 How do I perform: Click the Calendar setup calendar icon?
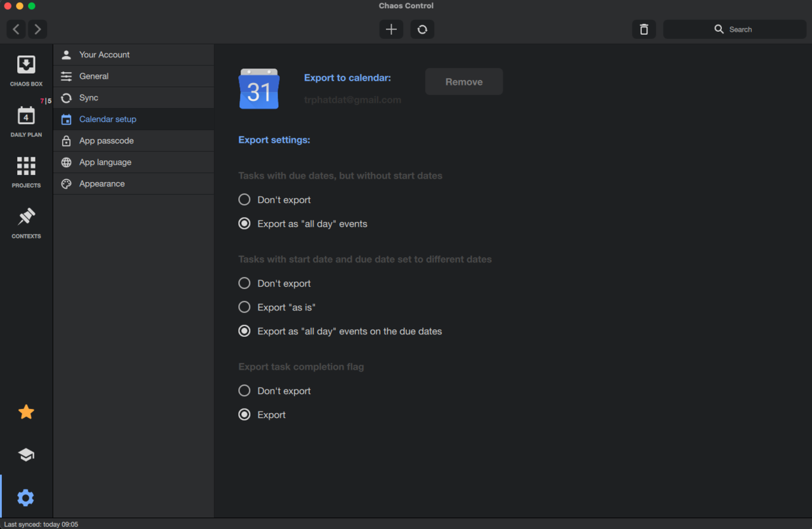click(66, 119)
